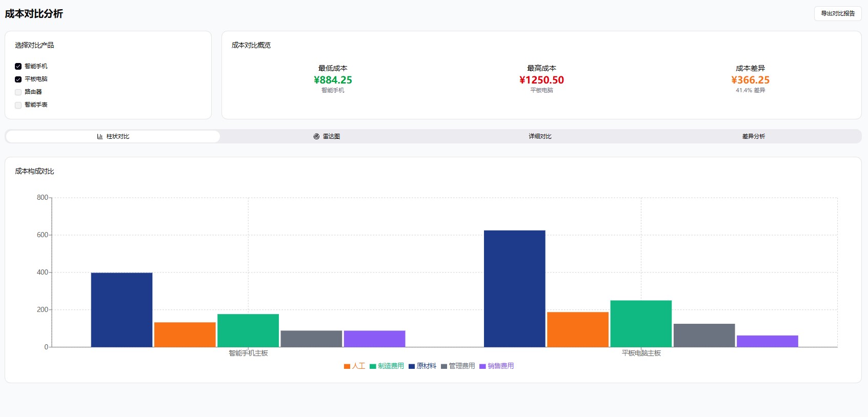Click the ¥1250.50 highest cost value
The width and height of the screenshot is (868, 417).
tap(541, 80)
